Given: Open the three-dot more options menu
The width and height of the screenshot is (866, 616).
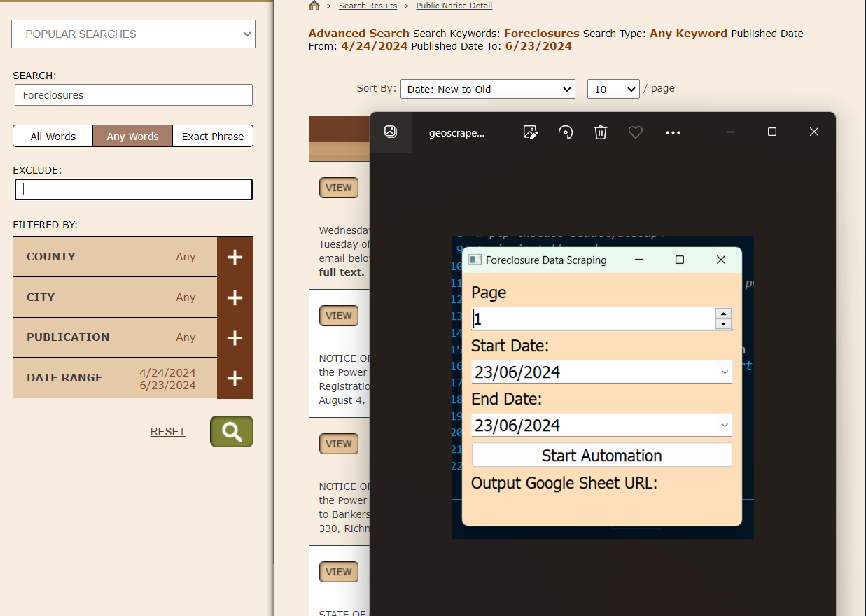Looking at the screenshot, I should click(x=673, y=132).
